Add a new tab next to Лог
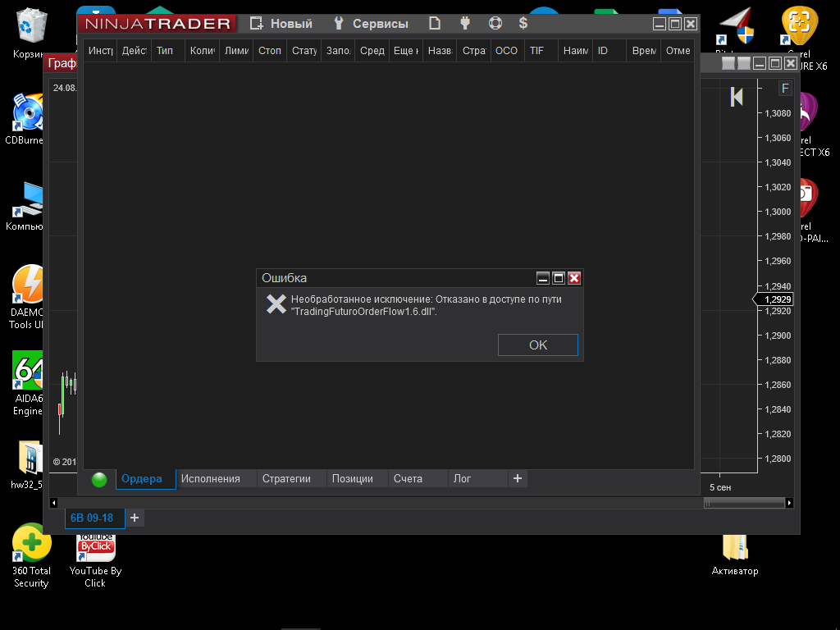 click(x=517, y=478)
